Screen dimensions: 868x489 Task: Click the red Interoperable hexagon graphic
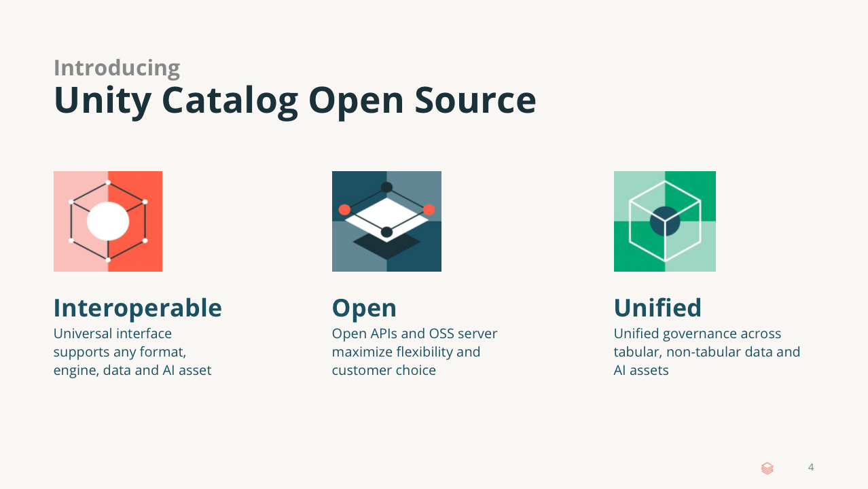point(108,221)
